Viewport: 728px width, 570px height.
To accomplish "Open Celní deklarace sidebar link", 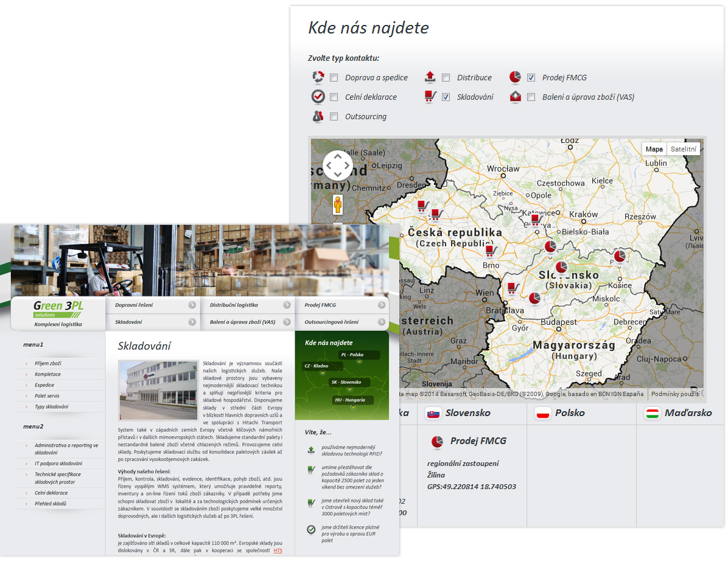I will [x=51, y=493].
